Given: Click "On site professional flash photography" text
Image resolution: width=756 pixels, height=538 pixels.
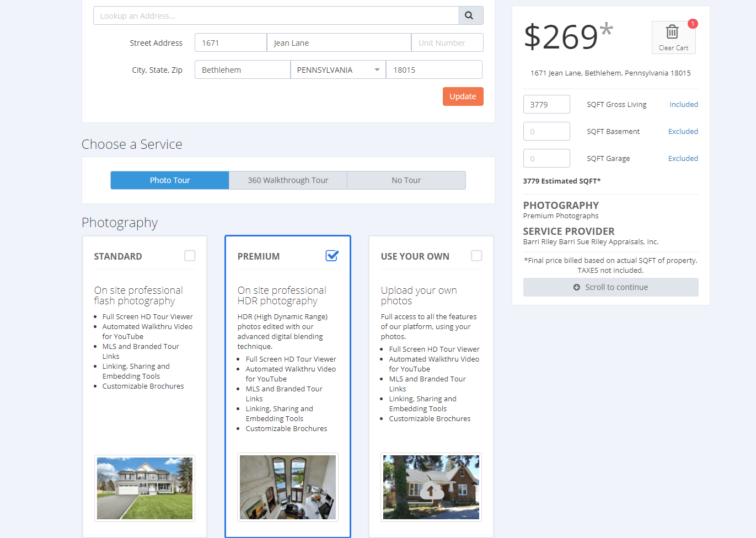Looking at the screenshot, I should pos(138,295).
